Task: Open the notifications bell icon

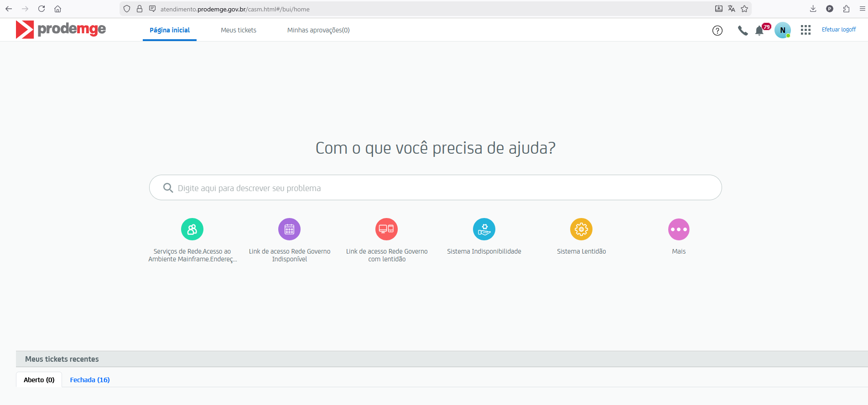Action: tap(759, 31)
